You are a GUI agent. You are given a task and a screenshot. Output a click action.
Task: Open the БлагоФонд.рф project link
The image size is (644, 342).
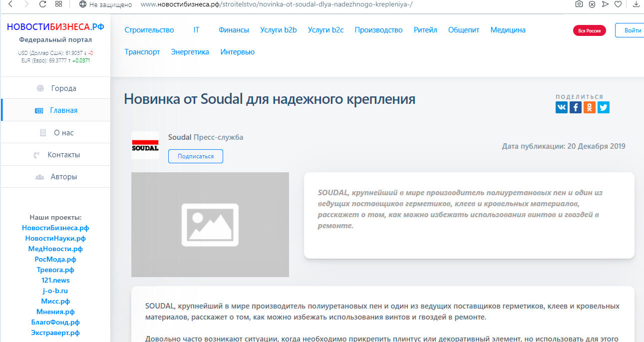point(55,322)
